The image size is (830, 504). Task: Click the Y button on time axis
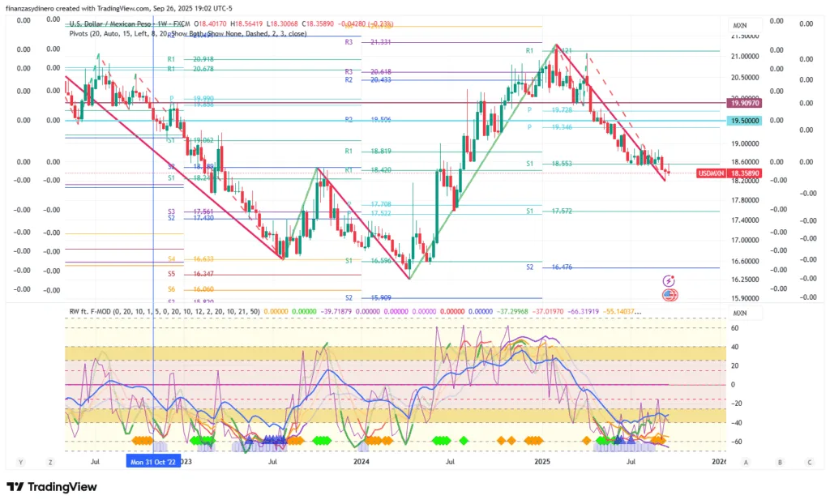coord(19,462)
